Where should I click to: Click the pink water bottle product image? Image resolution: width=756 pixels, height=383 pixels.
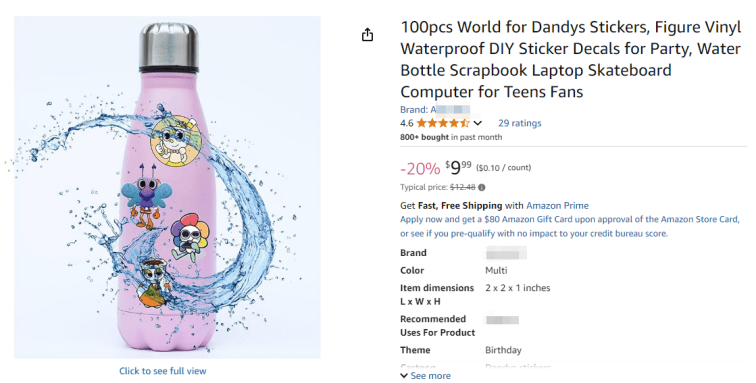tap(167, 187)
